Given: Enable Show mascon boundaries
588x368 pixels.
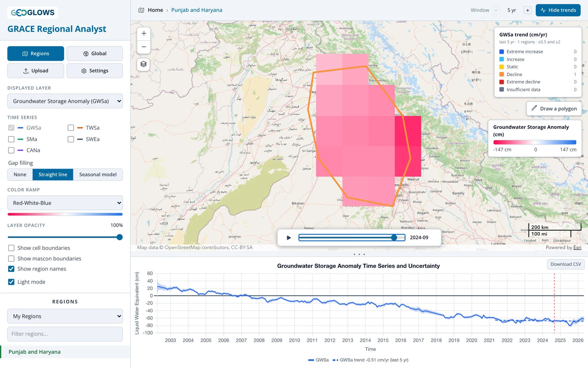Looking at the screenshot, I should pos(11,258).
